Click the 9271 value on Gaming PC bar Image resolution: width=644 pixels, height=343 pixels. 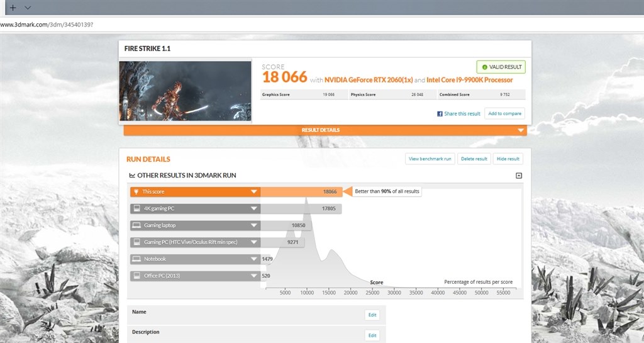[293, 242]
